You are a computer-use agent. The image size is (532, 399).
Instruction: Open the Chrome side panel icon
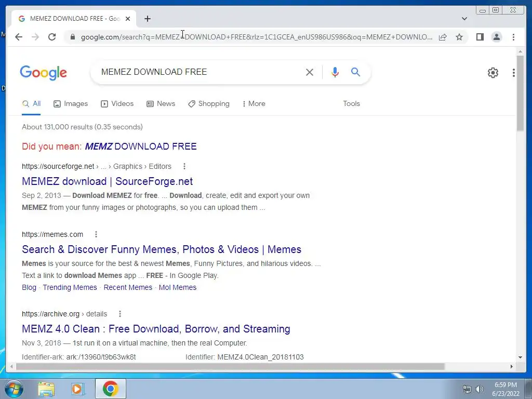click(x=480, y=37)
